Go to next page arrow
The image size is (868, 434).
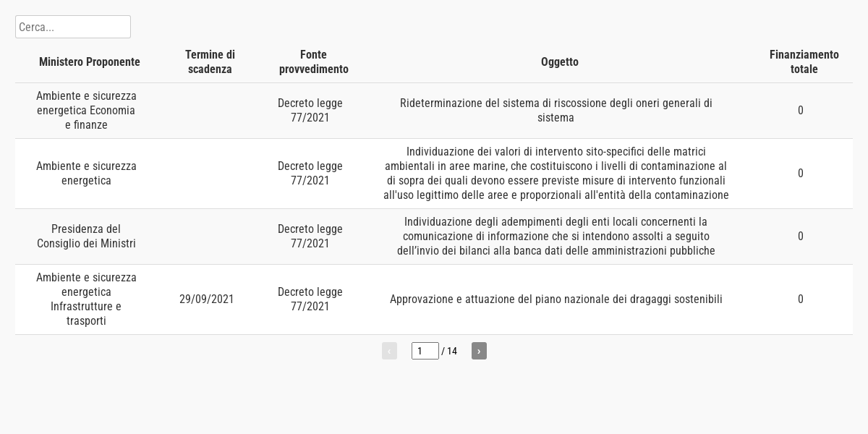click(479, 351)
